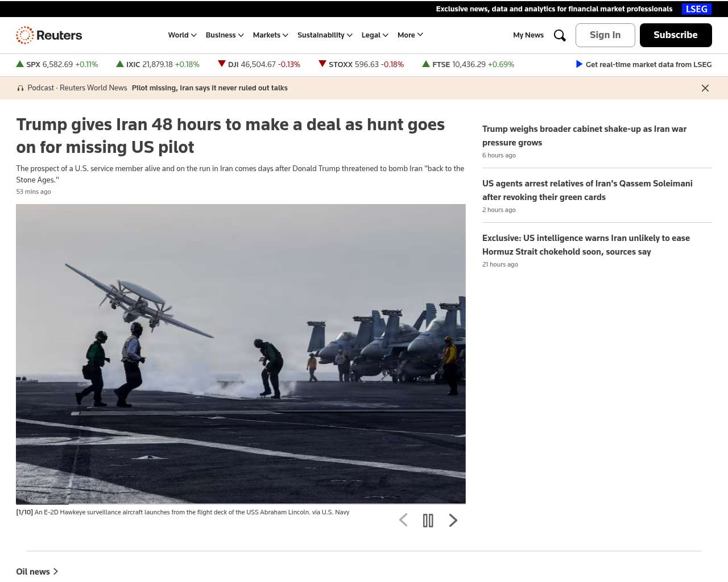Open My News page
The width and height of the screenshot is (728, 582).
tap(528, 35)
